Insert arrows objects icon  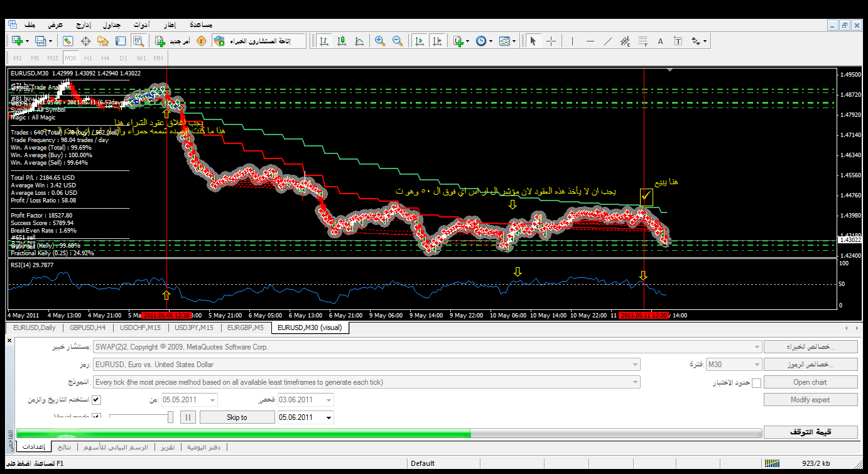pos(696,41)
